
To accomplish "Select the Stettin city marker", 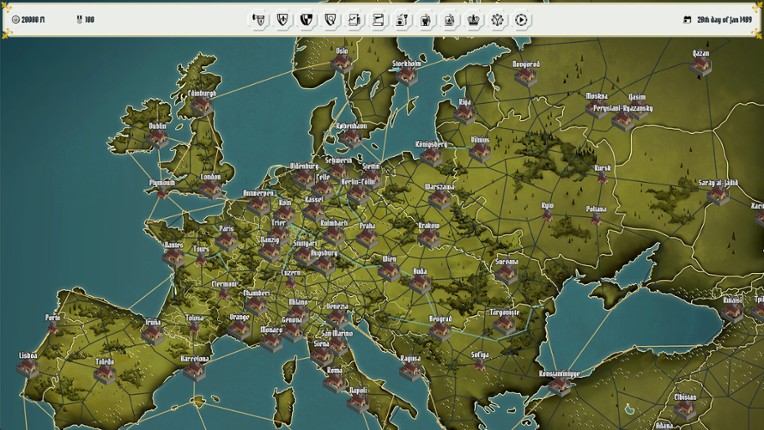I will 371,177.
